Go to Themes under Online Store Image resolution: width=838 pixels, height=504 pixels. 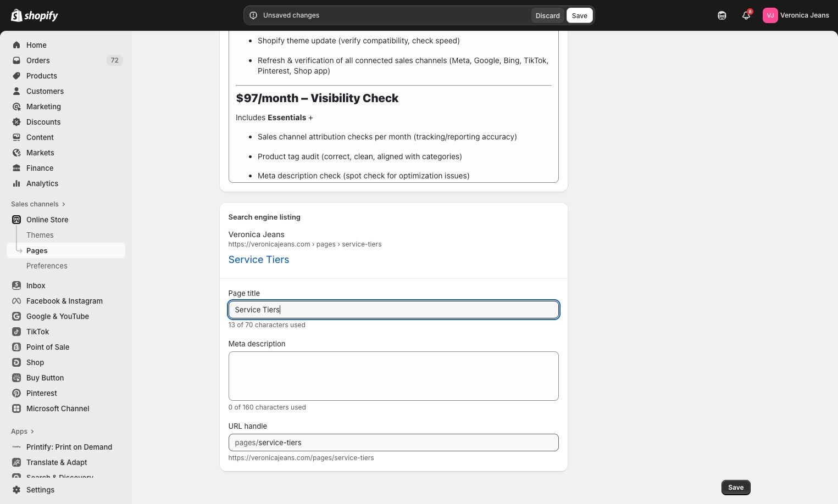(x=40, y=235)
